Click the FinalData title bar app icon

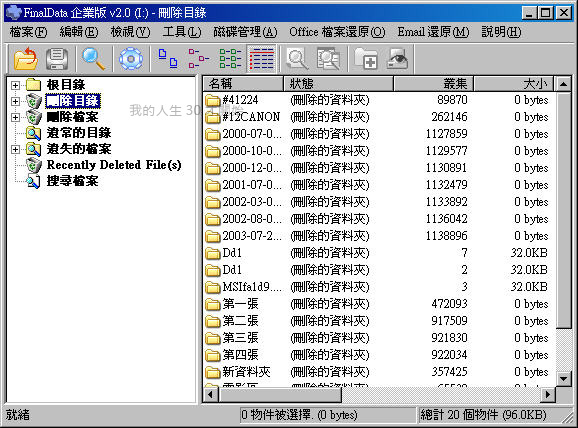pos(14,13)
